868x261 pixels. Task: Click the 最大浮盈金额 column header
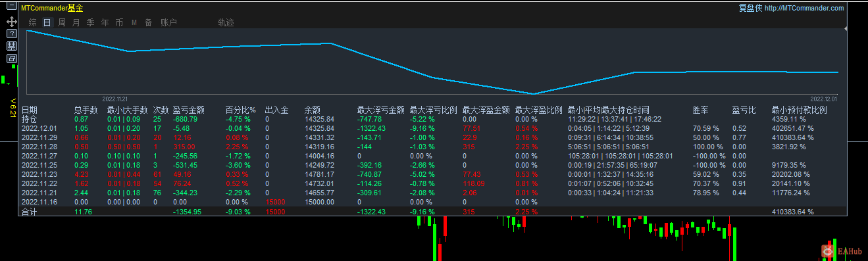[486, 110]
